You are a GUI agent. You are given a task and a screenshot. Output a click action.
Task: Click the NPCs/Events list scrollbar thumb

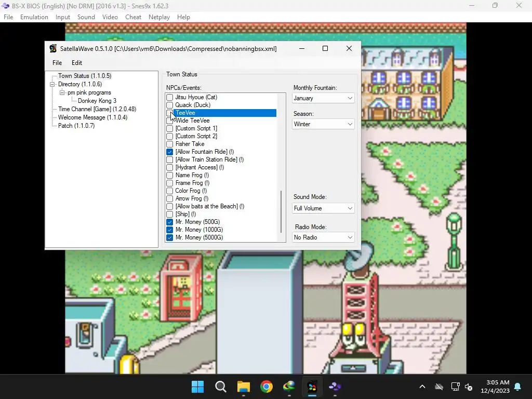[x=281, y=212]
